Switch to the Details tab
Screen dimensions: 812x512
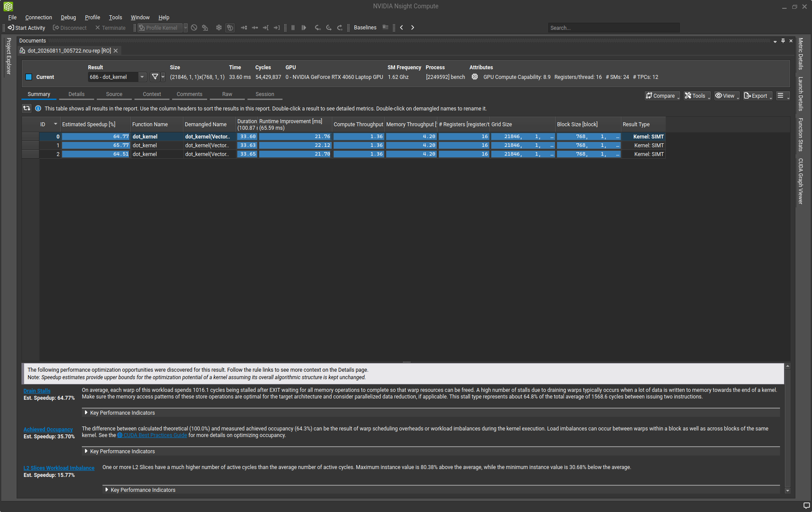[x=77, y=94]
